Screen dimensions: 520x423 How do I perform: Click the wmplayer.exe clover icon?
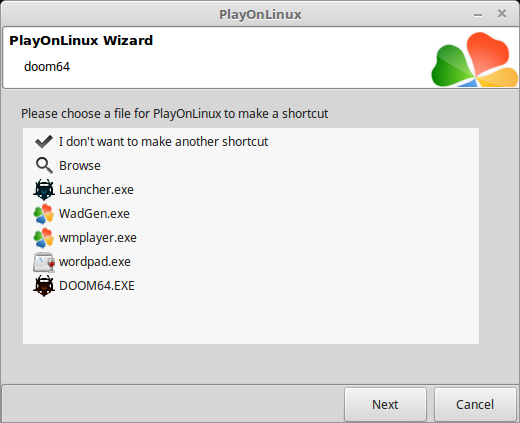pyautogui.click(x=44, y=238)
